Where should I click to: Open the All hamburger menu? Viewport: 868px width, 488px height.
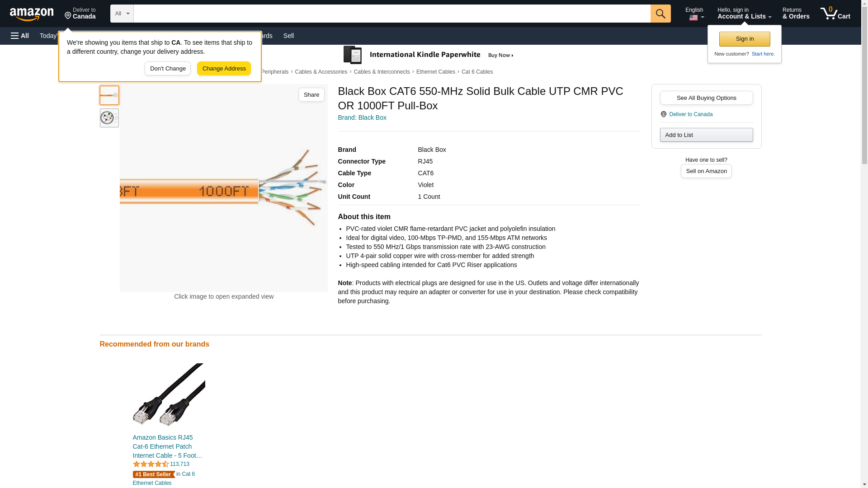pyautogui.click(x=20, y=36)
